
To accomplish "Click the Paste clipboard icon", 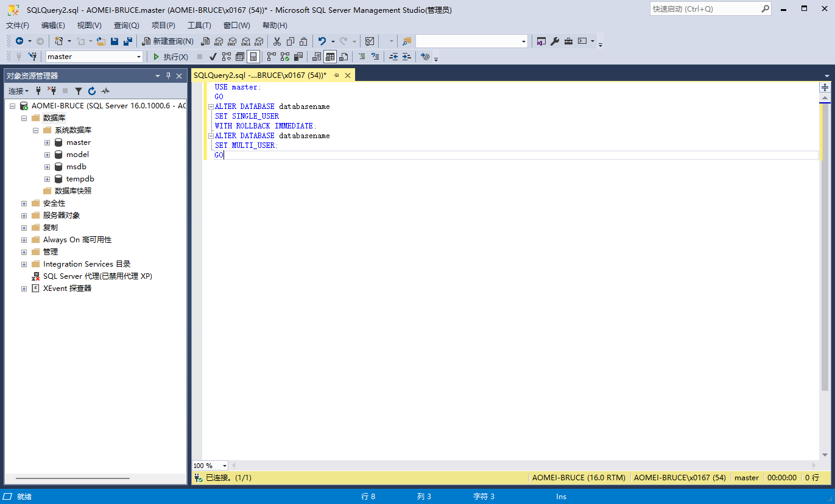I will pyautogui.click(x=303, y=41).
